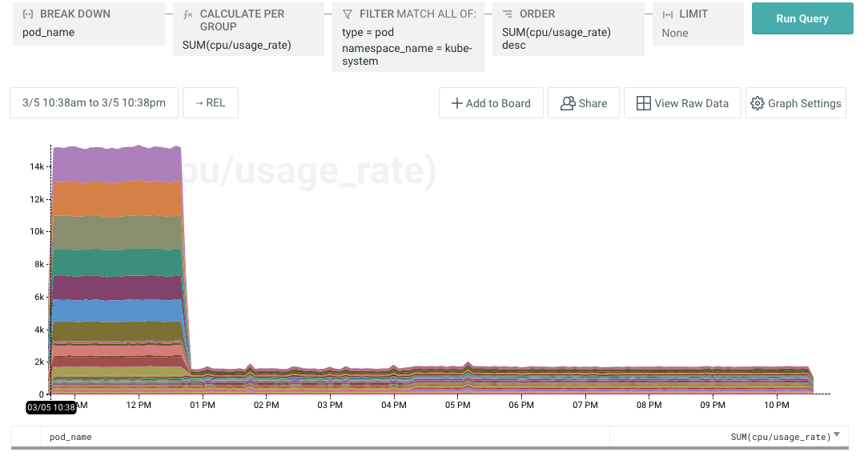Click the Limit range icon

pos(668,14)
